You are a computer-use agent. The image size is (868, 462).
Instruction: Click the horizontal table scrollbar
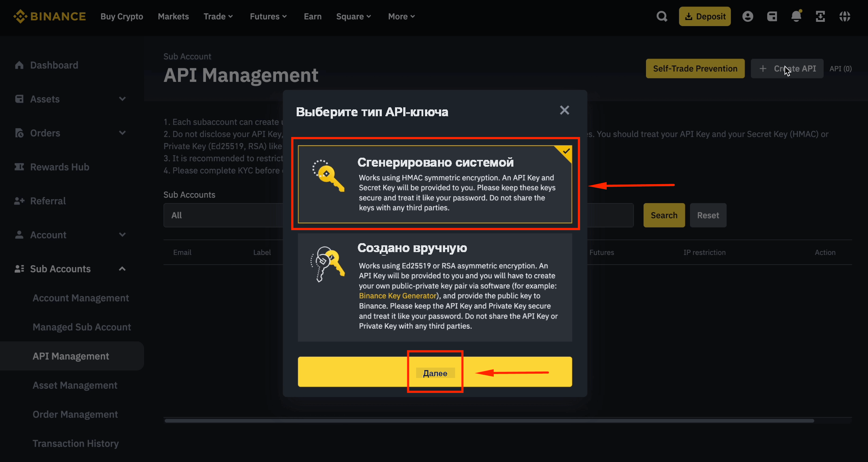point(489,421)
